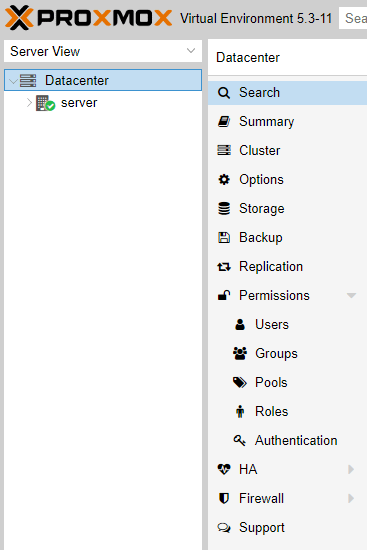Click the Options gear icon
The width and height of the screenshot is (367, 550).
coord(224,180)
